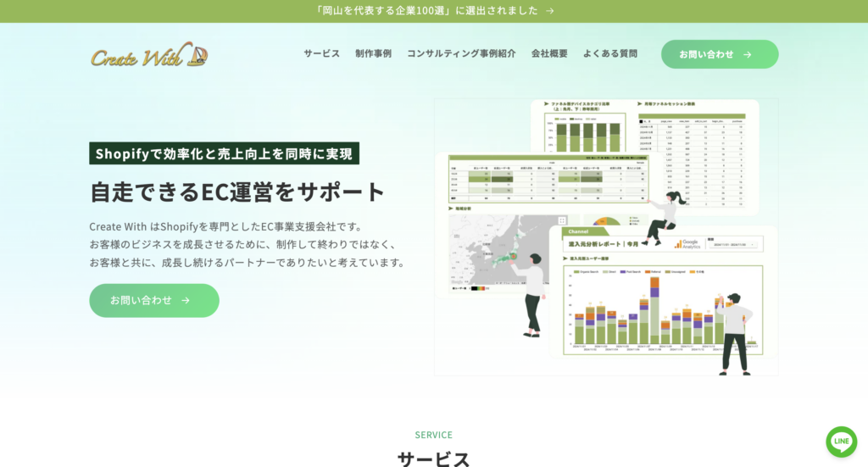Go to 制作事例 in the navigation
Image resolution: width=868 pixels, height=467 pixels.
coord(373,53)
